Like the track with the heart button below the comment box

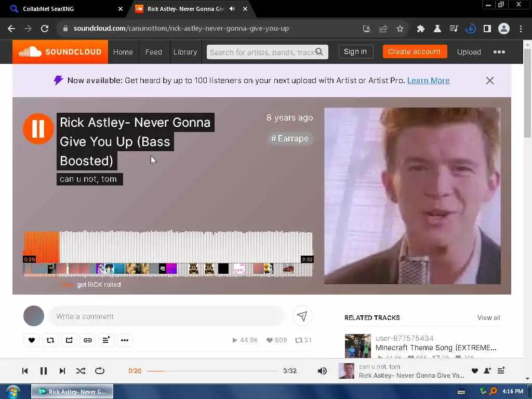(32, 340)
